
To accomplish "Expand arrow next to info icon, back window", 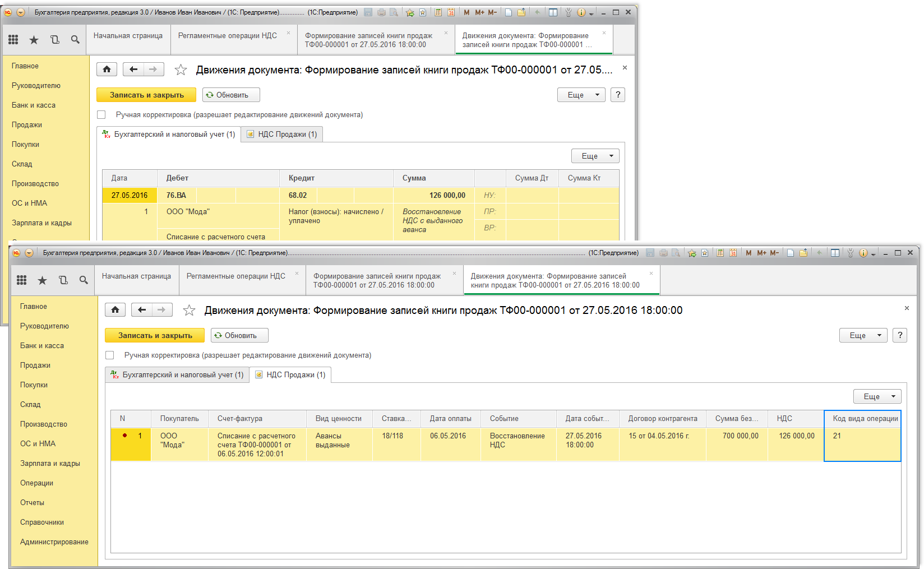I will (591, 13).
